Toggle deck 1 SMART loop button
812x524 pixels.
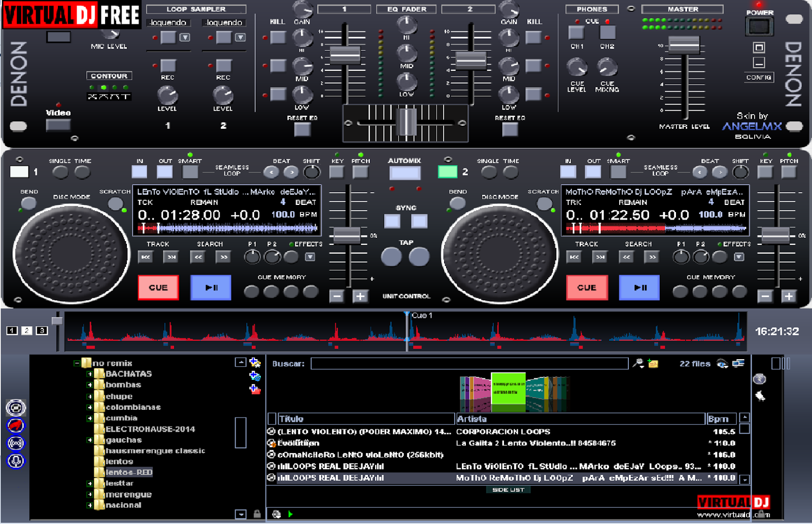tap(190, 172)
